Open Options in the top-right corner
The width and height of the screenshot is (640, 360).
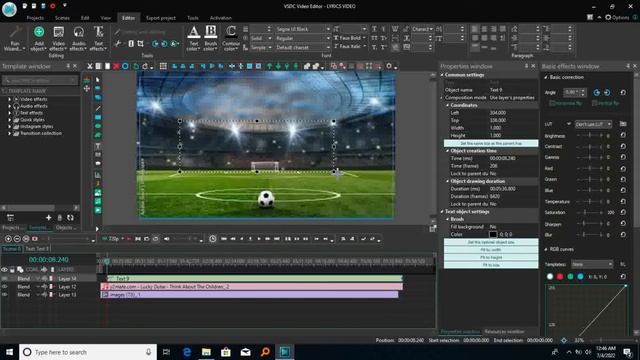pos(617,18)
